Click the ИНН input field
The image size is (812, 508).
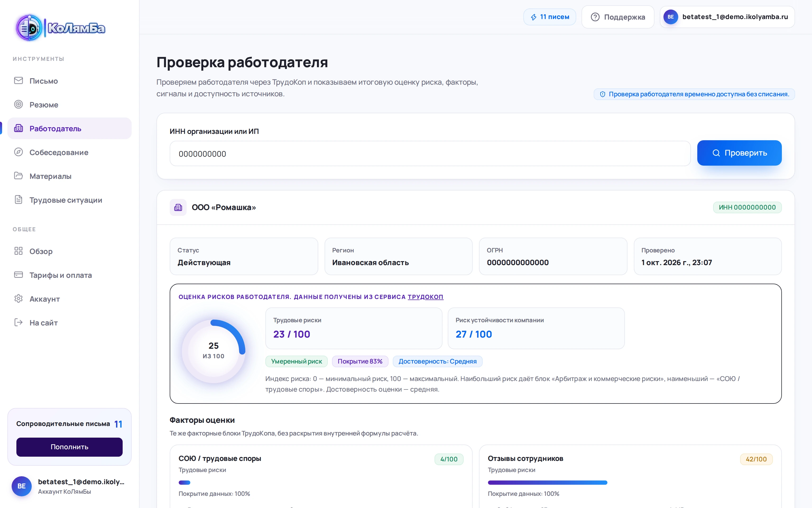(430, 153)
